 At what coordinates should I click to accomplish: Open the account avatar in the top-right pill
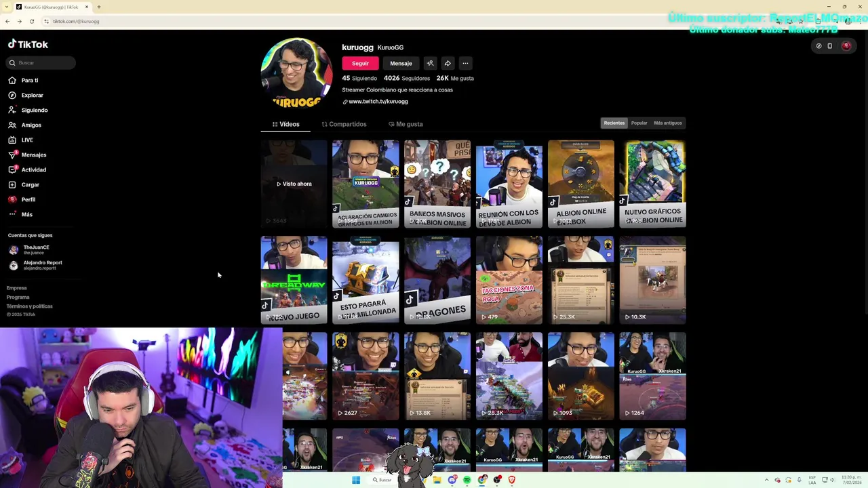point(846,46)
